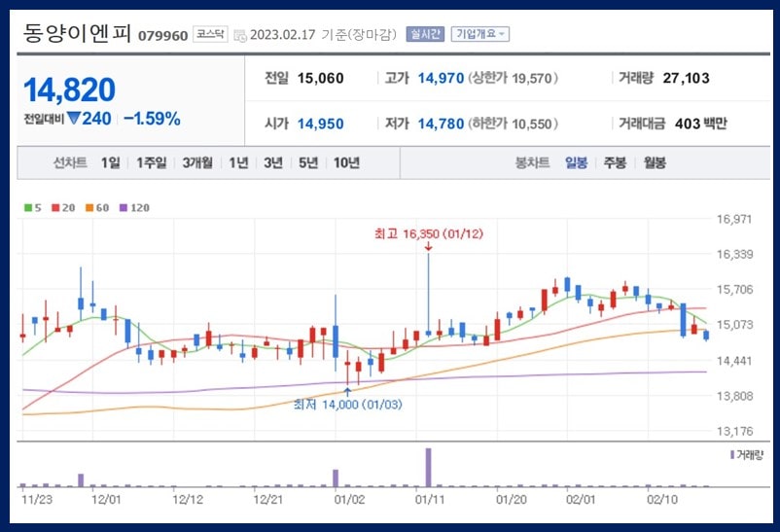Click the 코스닥 market badge
This screenshot has width=780, height=532.
click(x=210, y=34)
